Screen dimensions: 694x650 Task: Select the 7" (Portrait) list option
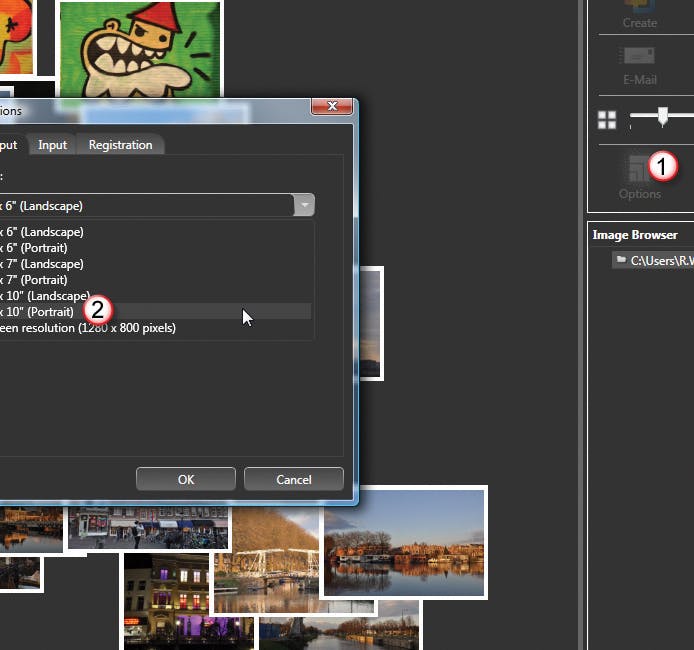point(155,280)
